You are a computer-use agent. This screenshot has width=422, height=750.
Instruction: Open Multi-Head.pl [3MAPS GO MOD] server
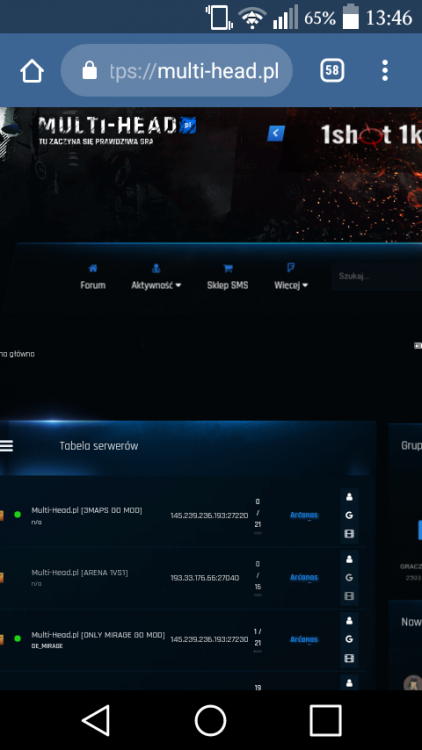(x=87, y=510)
